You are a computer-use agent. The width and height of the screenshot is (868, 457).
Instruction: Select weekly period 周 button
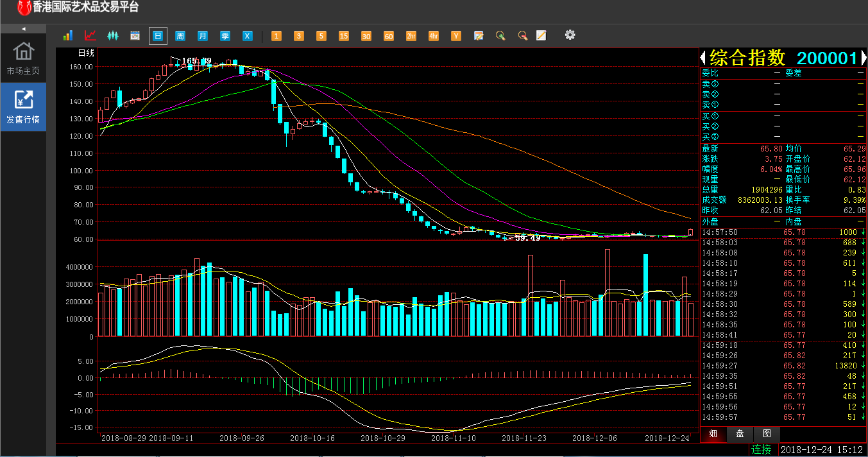(x=180, y=36)
